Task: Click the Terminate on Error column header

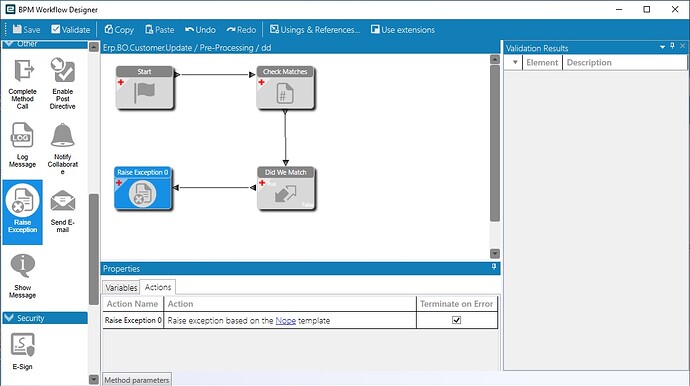Action: point(457,304)
